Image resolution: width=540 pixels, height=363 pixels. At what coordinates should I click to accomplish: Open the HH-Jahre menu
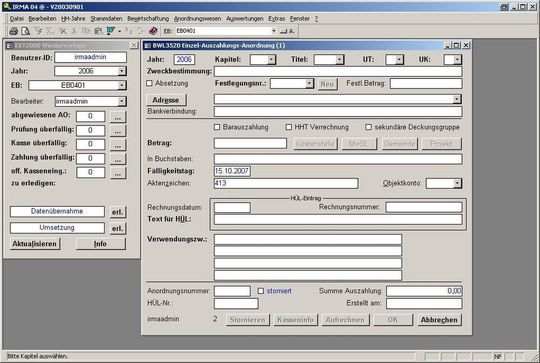[x=73, y=19]
